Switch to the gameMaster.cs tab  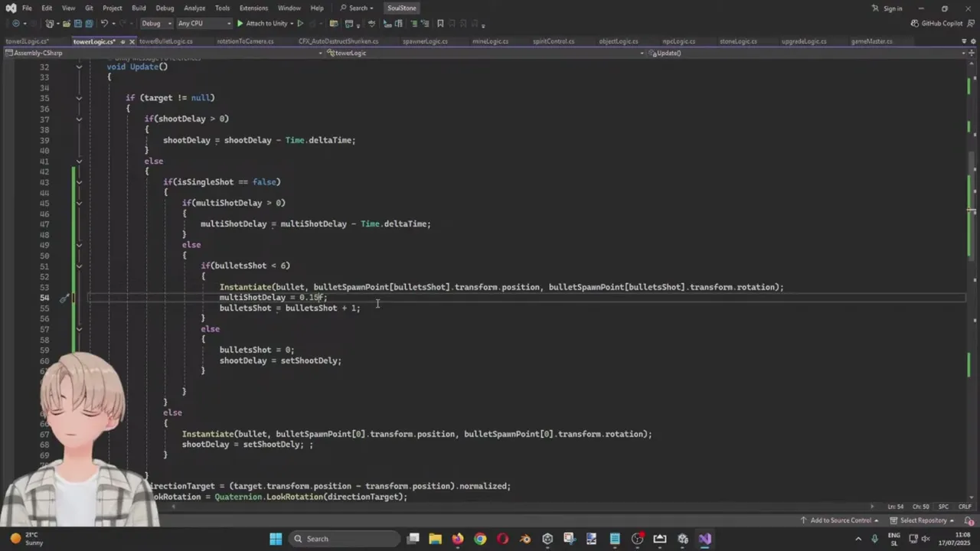tap(871, 41)
